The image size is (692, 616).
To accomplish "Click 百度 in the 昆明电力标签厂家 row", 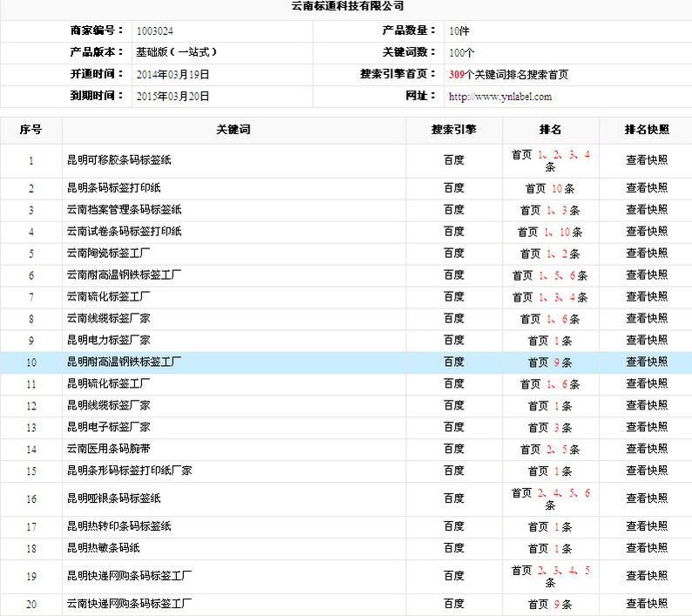I will (x=454, y=340).
